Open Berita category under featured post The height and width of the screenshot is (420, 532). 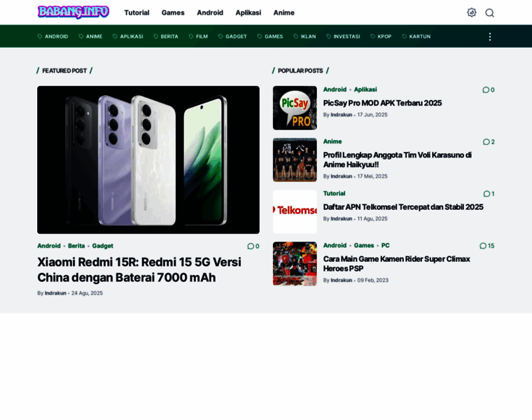click(x=76, y=246)
